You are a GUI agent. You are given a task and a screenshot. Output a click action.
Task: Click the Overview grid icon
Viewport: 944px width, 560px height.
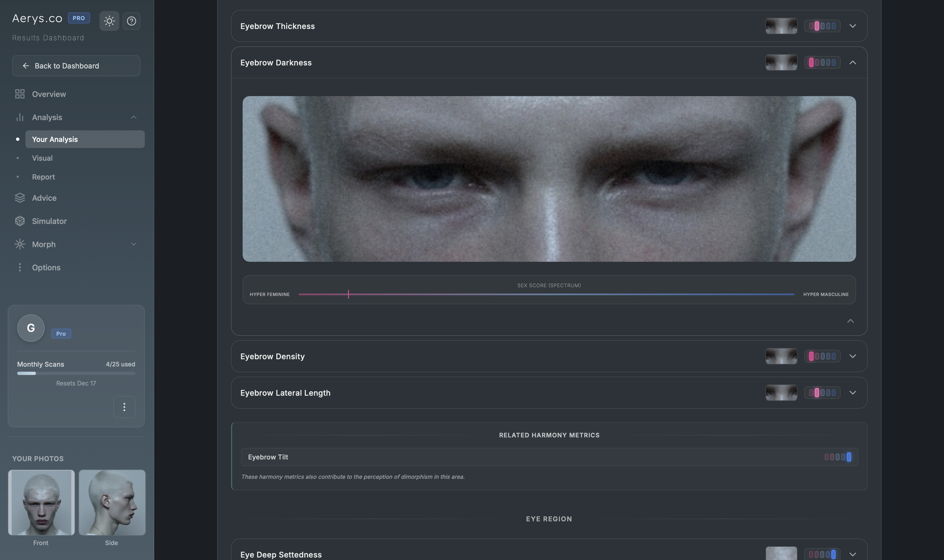click(20, 94)
